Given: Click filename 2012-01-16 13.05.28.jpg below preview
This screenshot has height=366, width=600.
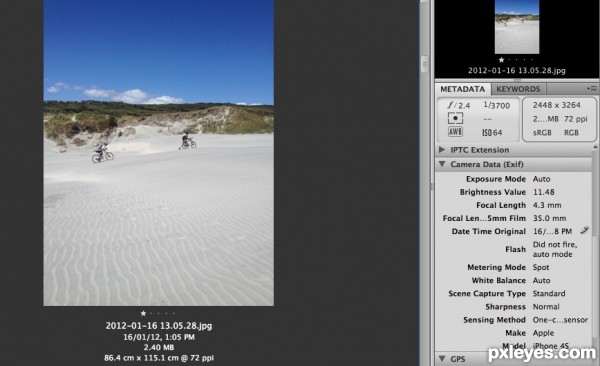Looking at the screenshot, I should [158, 325].
